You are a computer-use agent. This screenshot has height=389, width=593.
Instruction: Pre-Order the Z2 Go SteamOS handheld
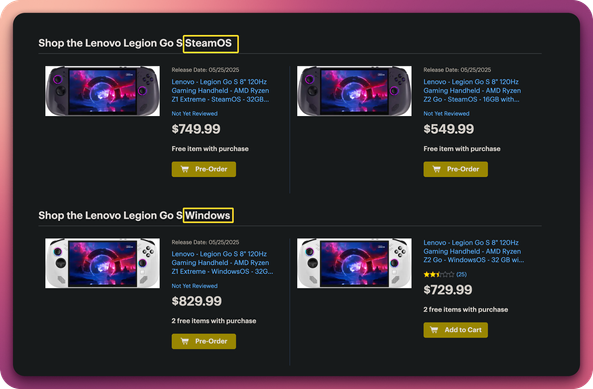(456, 169)
